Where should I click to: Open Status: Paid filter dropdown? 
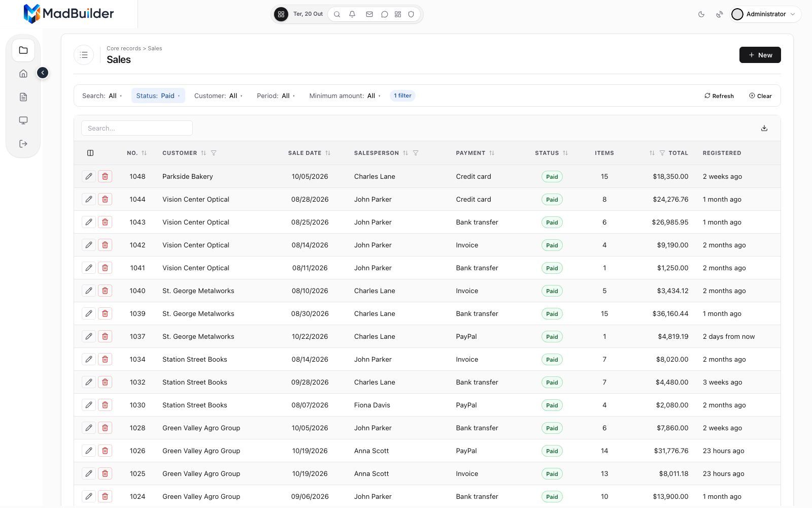(158, 96)
